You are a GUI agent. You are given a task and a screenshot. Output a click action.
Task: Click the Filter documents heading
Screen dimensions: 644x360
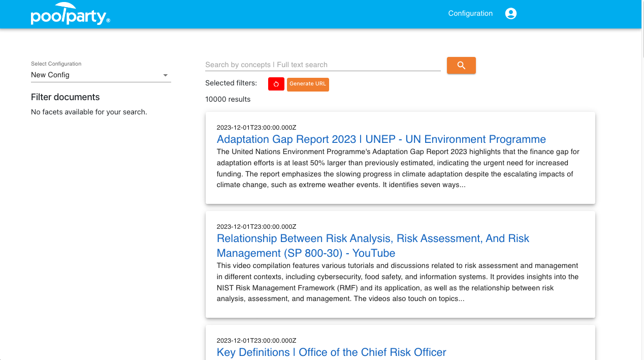(x=65, y=97)
